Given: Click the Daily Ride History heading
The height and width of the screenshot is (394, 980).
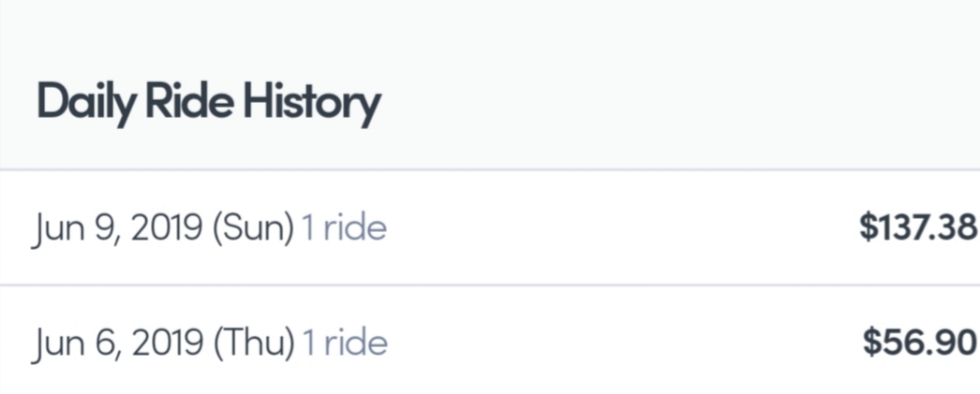Looking at the screenshot, I should (208, 103).
